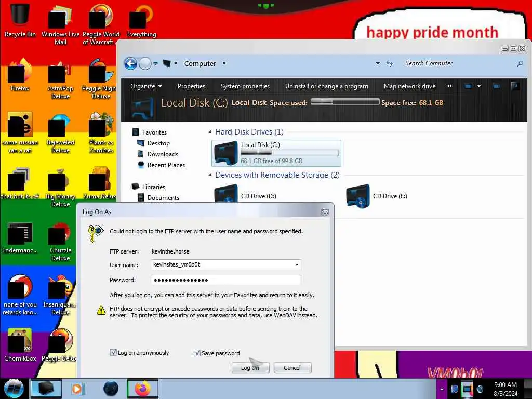532x399 pixels.
Task: Click the User name input field
Action: (x=226, y=264)
